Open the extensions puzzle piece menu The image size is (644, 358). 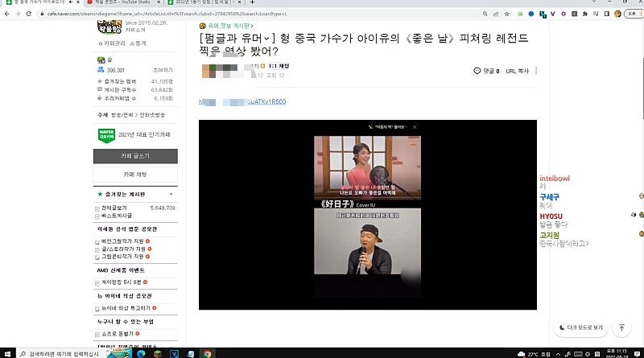[x=585, y=14]
